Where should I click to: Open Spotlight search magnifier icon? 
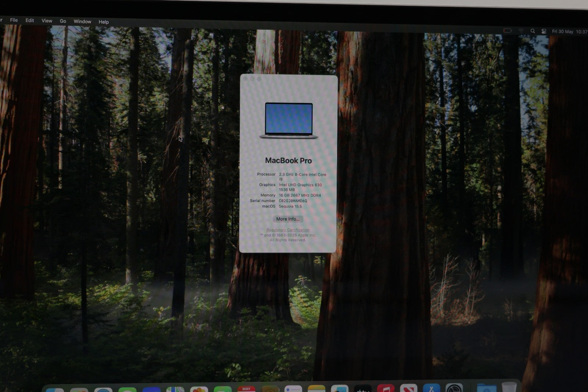[x=533, y=31]
